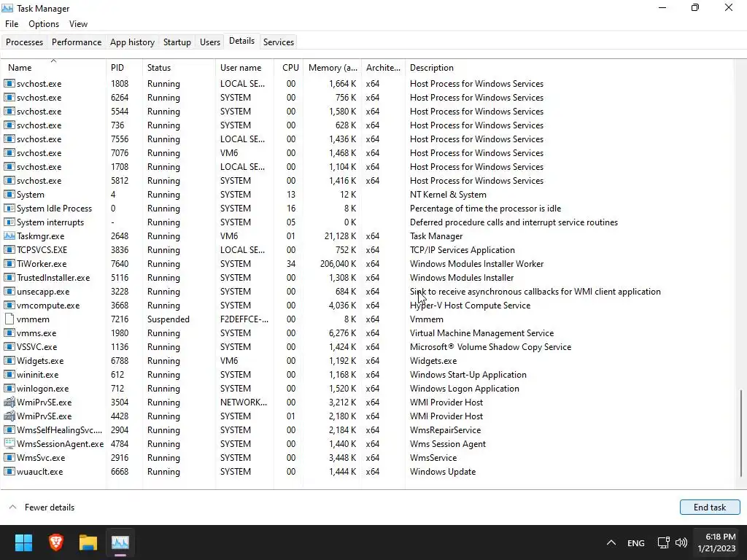Click the WmsSessionAgent.exe process icon
The width and height of the screenshot is (747, 560).
[x=9, y=443]
